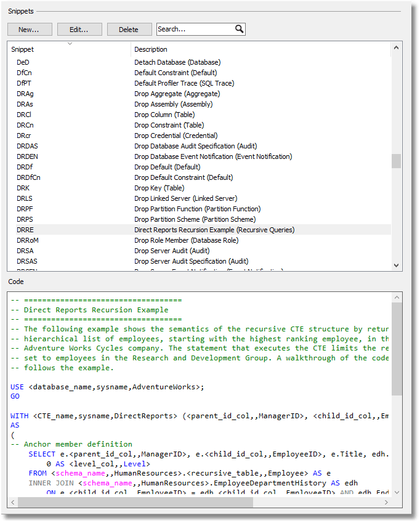Click the Delete button

pyautogui.click(x=129, y=30)
